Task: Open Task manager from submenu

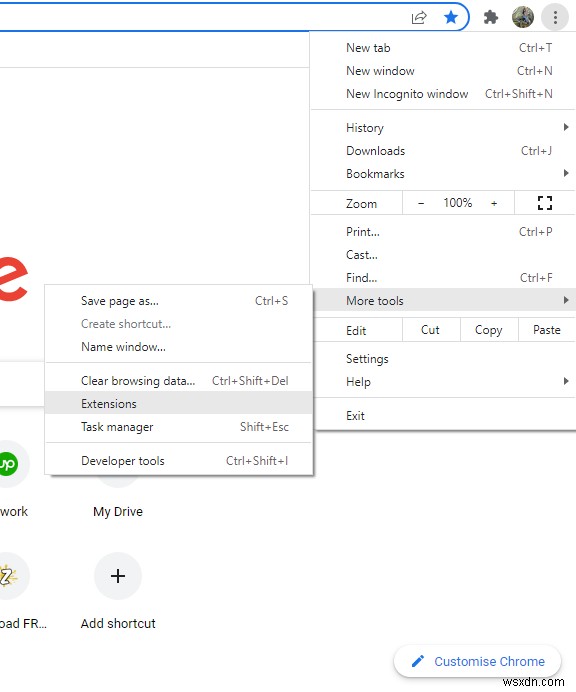Action: click(x=179, y=426)
